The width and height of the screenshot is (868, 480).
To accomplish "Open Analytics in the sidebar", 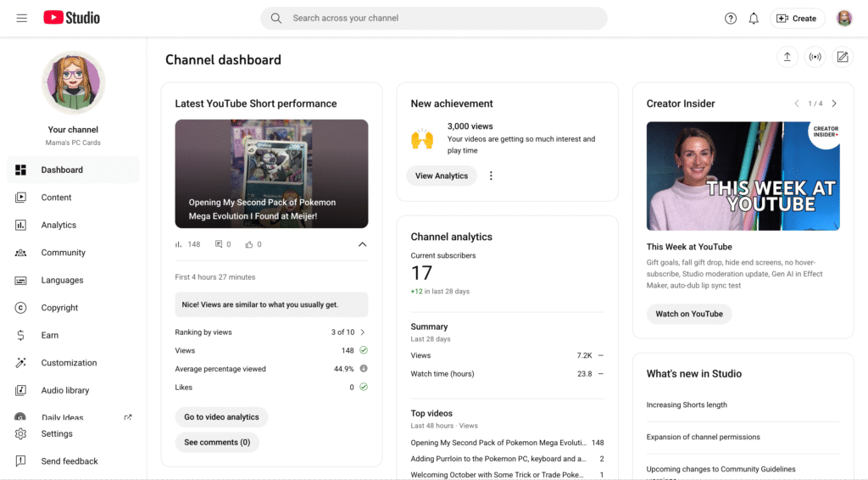I will [58, 225].
